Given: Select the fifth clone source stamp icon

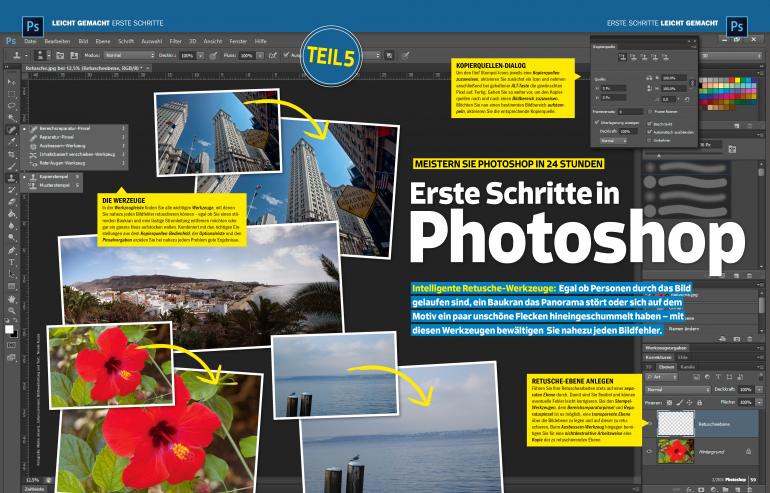Looking at the screenshot, I should [x=664, y=57].
